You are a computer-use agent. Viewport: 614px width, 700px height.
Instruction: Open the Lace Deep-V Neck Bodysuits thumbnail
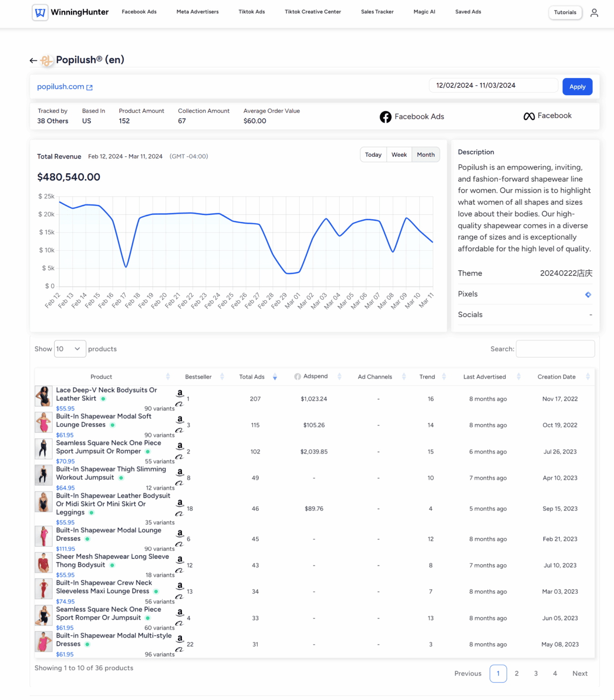click(x=44, y=396)
